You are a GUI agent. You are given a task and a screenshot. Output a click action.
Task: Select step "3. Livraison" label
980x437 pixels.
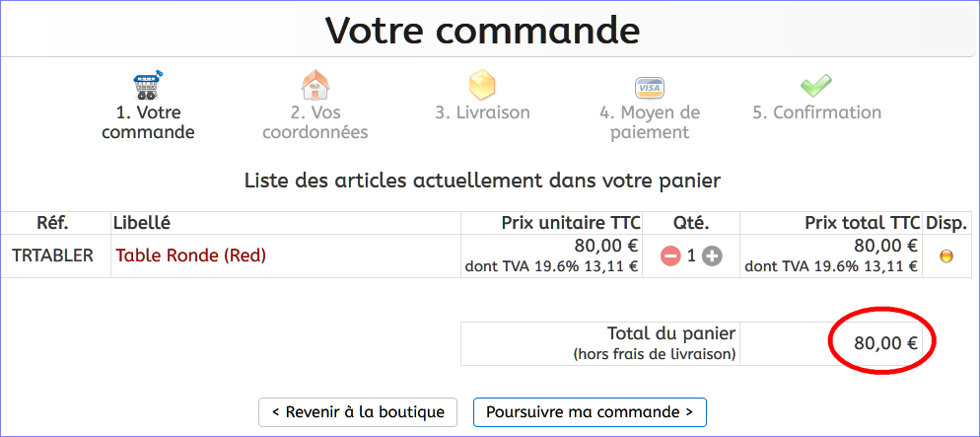(x=482, y=112)
